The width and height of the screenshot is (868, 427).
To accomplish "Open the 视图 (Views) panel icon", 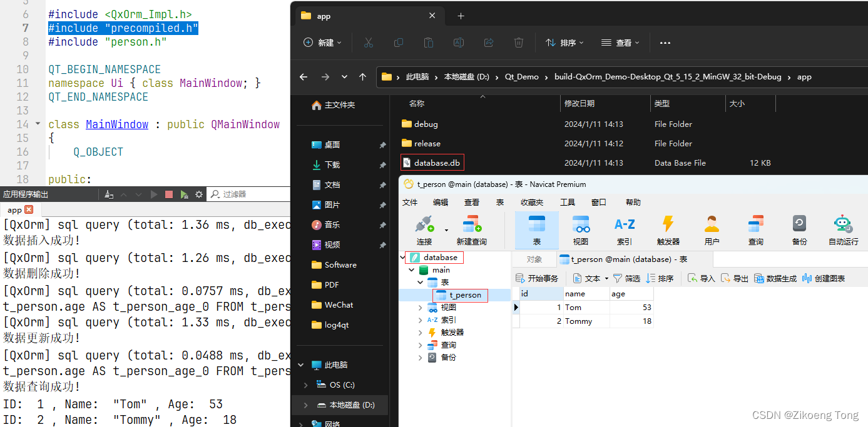I will 580,228.
